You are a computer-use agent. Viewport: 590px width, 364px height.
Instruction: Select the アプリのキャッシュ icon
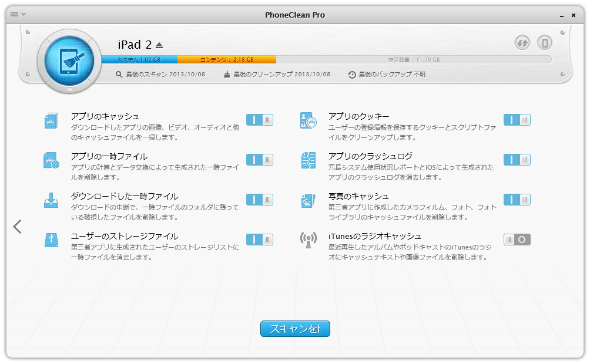pos(51,121)
